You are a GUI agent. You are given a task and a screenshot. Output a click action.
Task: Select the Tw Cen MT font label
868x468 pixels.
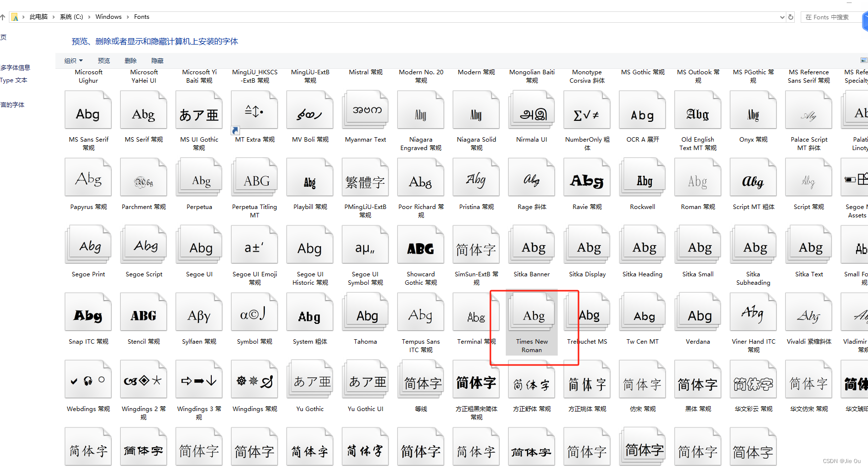[643, 342]
